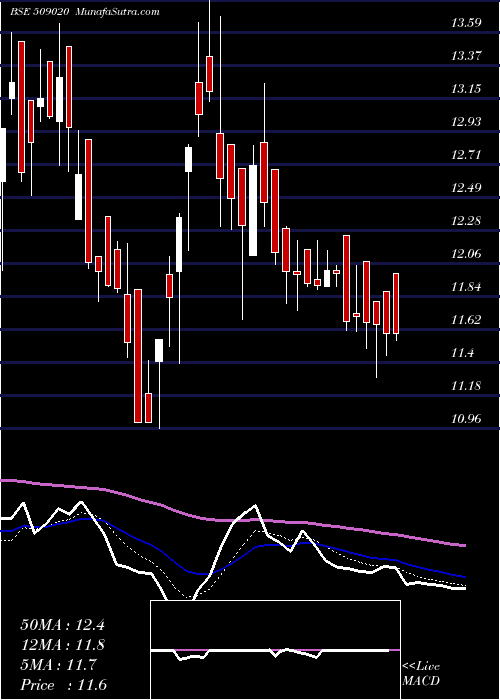Click the 12.28 price axis label

tap(466, 221)
